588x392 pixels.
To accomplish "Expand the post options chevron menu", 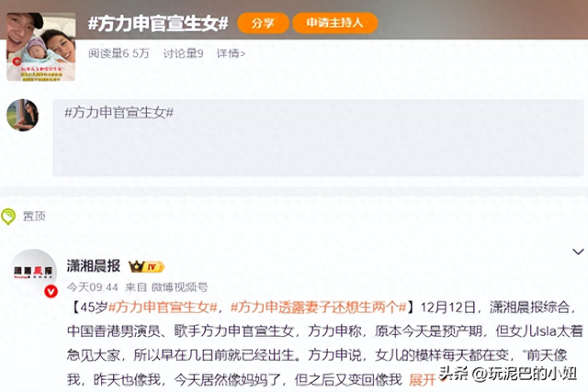I will click(x=578, y=252).
